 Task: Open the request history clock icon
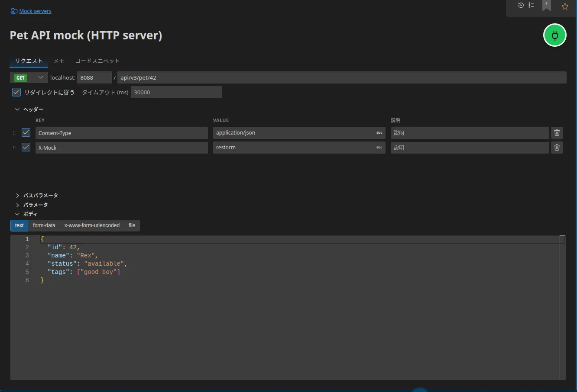tap(521, 5)
